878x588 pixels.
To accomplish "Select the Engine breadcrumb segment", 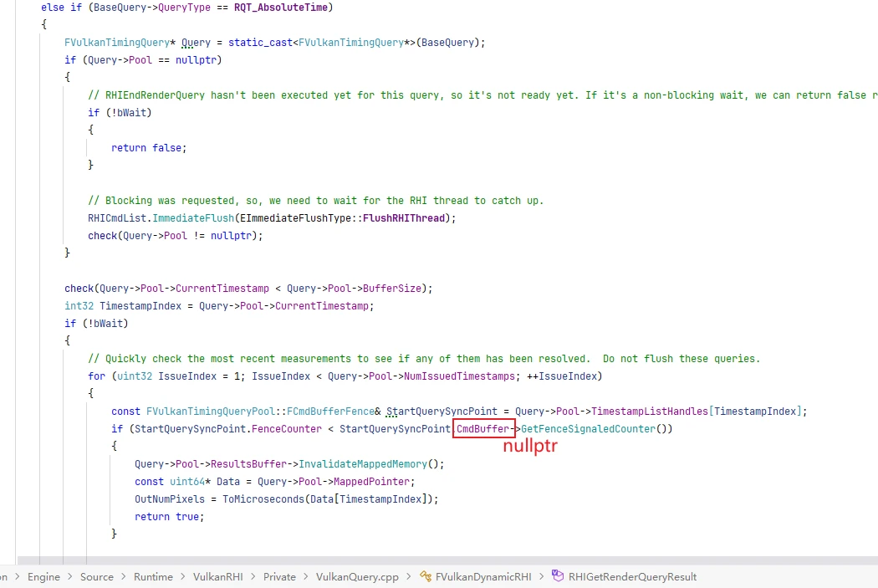I will [x=43, y=577].
